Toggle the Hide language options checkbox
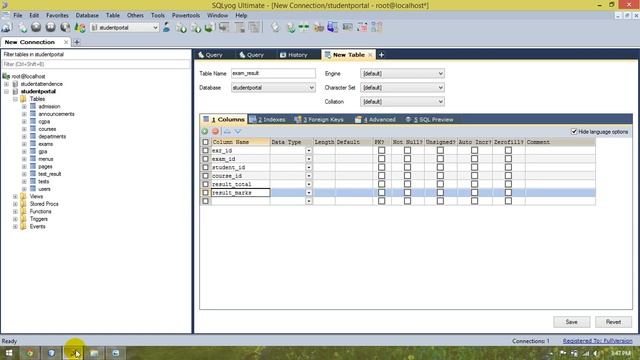The width and height of the screenshot is (640, 360). 574,131
